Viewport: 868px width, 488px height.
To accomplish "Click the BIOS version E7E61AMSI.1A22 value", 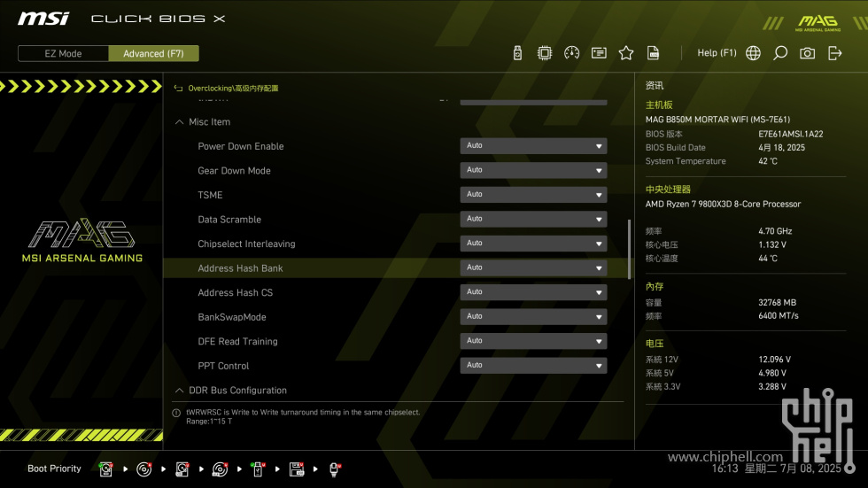I will click(790, 134).
